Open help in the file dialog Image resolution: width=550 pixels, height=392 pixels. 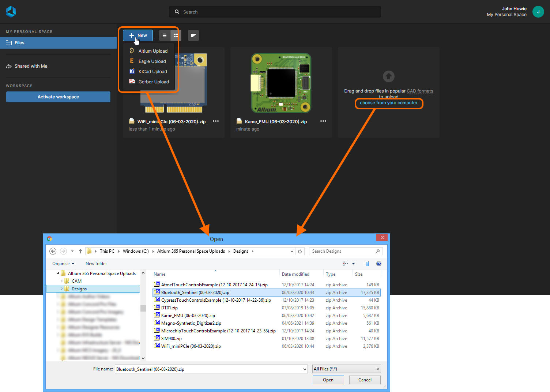pyautogui.click(x=379, y=264)
